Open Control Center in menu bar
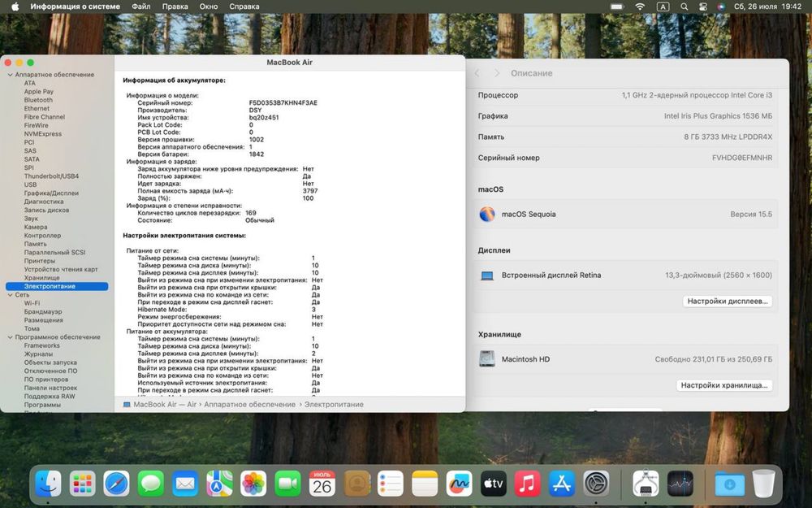Image resolution: width=812 pixels, height=508 pixels. click(x=702, y=7)
